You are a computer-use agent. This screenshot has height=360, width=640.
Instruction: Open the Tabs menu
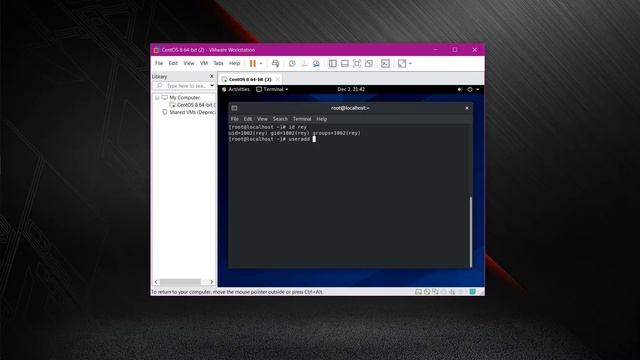point(218,63)
